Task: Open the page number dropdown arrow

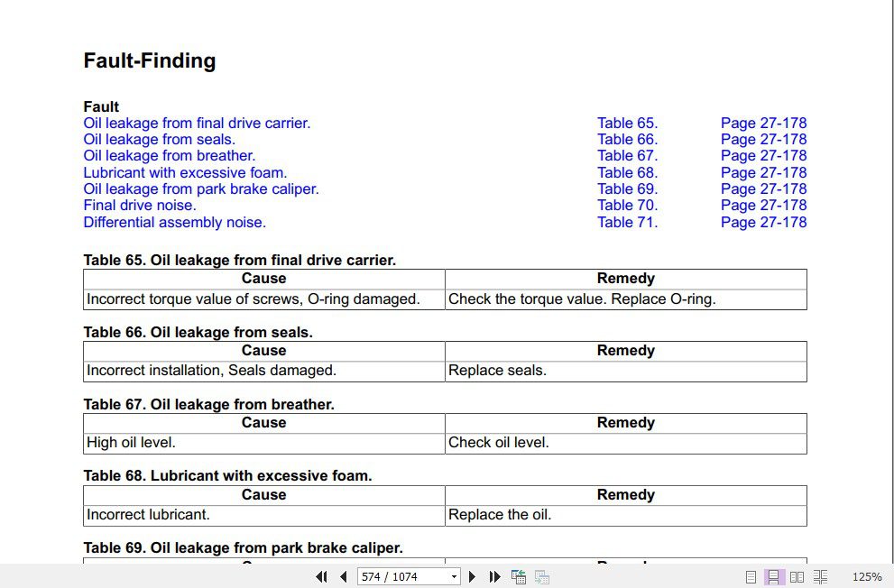Action: tap(454, 577)
